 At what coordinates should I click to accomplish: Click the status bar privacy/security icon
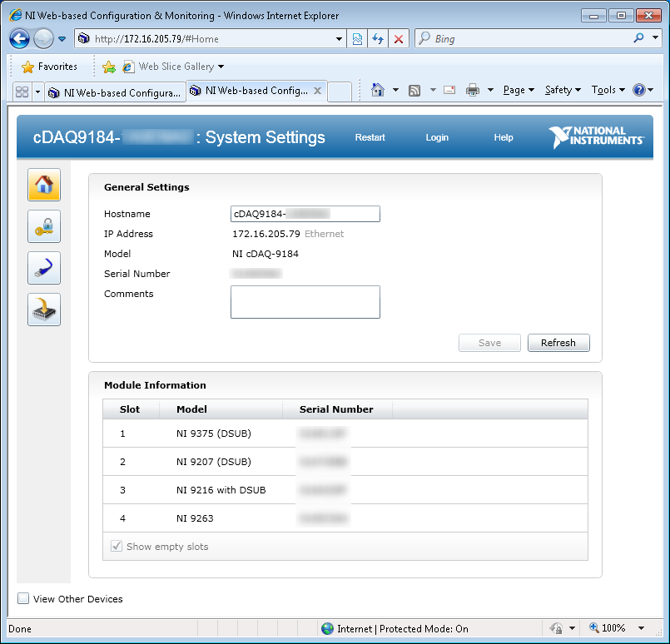[x=556, y=628]
